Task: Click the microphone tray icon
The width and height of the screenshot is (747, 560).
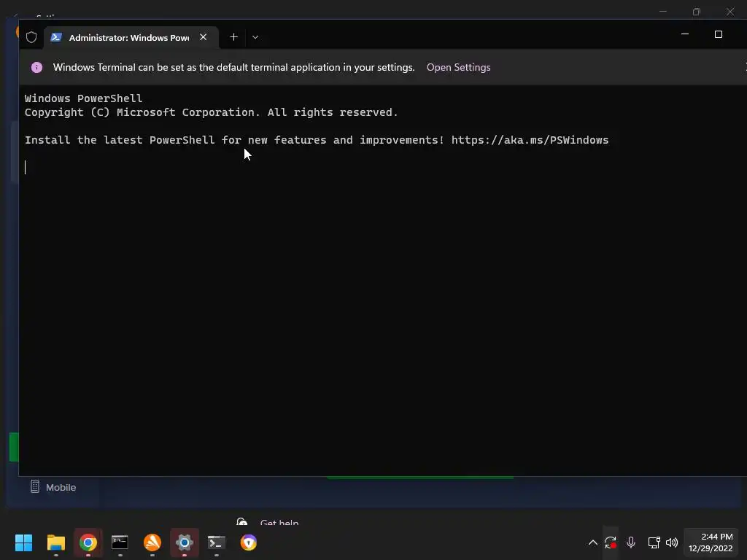Action: point(631,542)
